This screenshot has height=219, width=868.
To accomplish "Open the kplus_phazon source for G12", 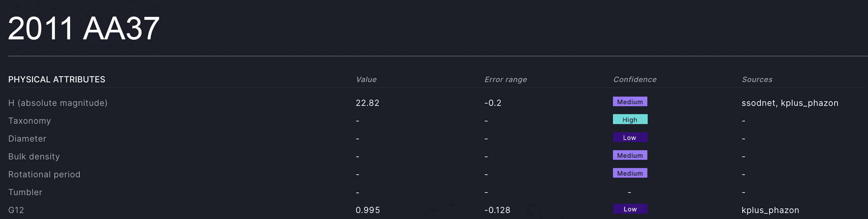I will click(x=770, y=210).
